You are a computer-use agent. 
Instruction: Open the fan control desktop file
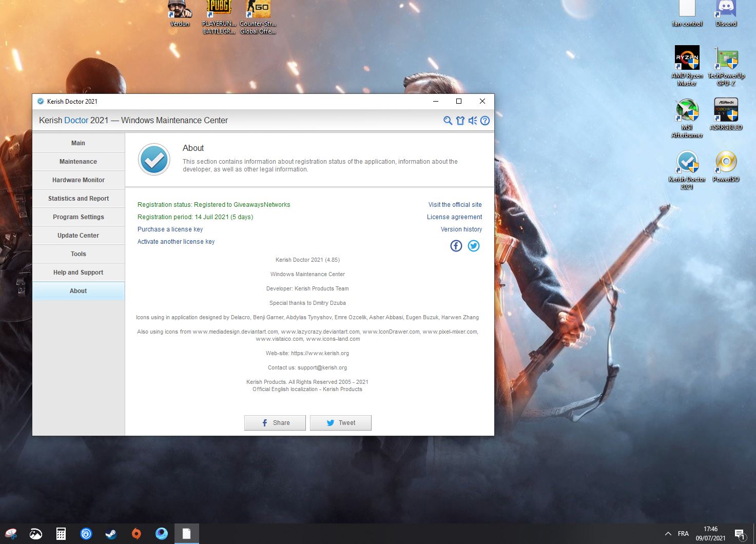point(687,14)
